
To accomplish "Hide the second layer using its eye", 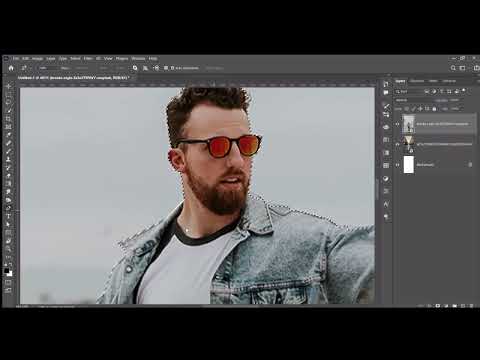I will point(397,144).
